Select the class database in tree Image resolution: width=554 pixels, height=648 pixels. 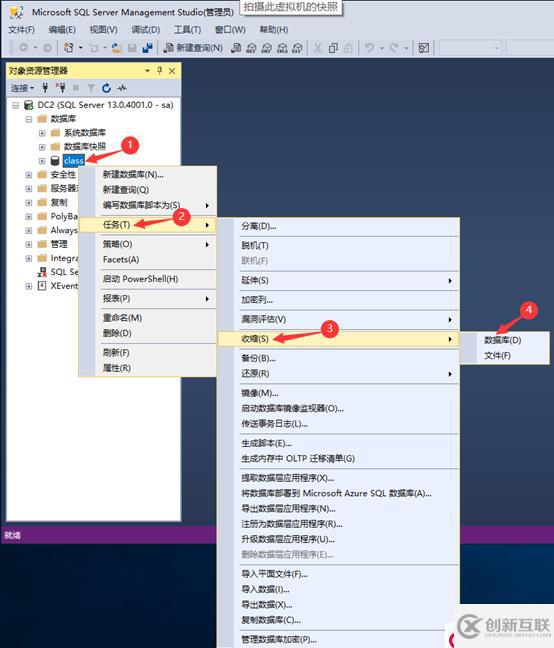74,161
